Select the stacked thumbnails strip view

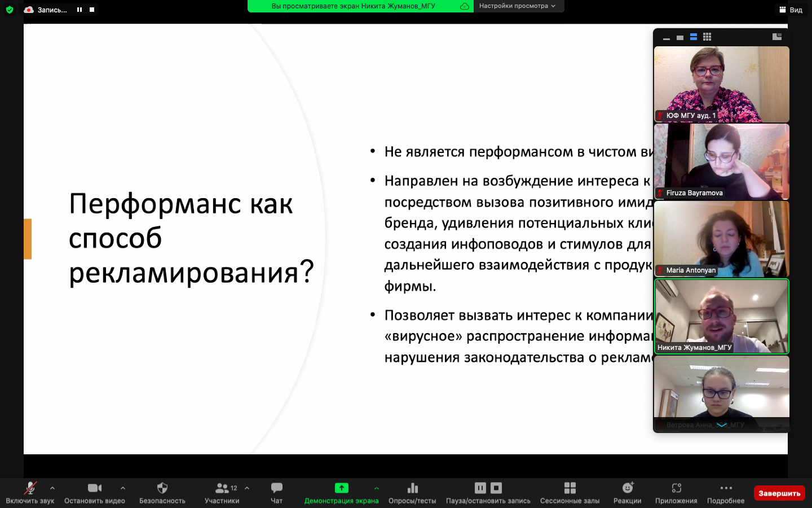coord(694,37)
